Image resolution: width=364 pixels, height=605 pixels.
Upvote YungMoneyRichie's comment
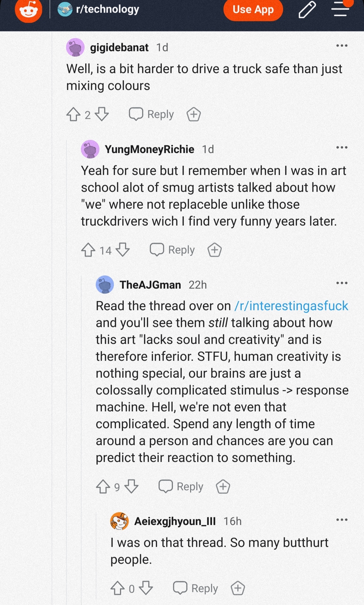pos(88,250)
